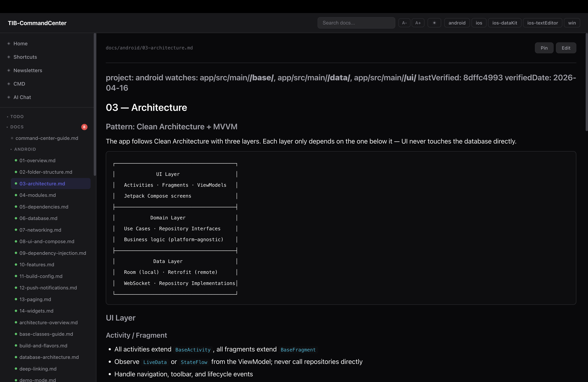
Task: Click the Shortcuts diamond icon
Action: pos(8,57)
